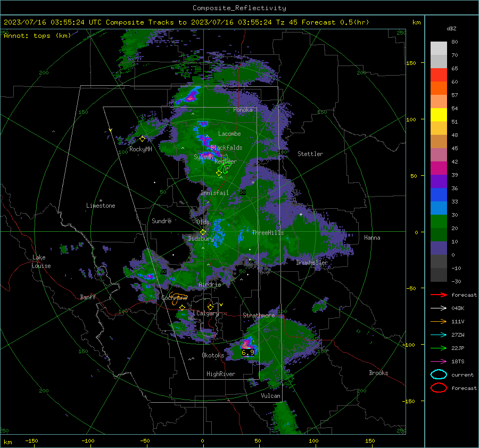
Task: Click the UTC Composite Tracks timestamp header
Action: coord(186,22)
